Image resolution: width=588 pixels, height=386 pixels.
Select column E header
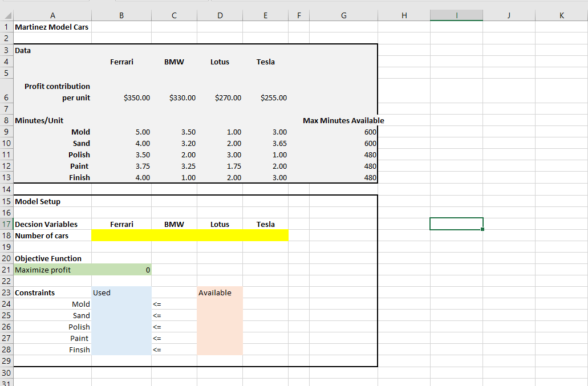(265, 15)
